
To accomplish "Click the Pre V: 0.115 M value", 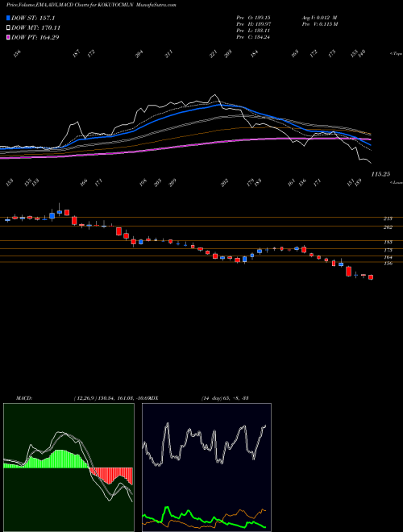I will [320, 24].
